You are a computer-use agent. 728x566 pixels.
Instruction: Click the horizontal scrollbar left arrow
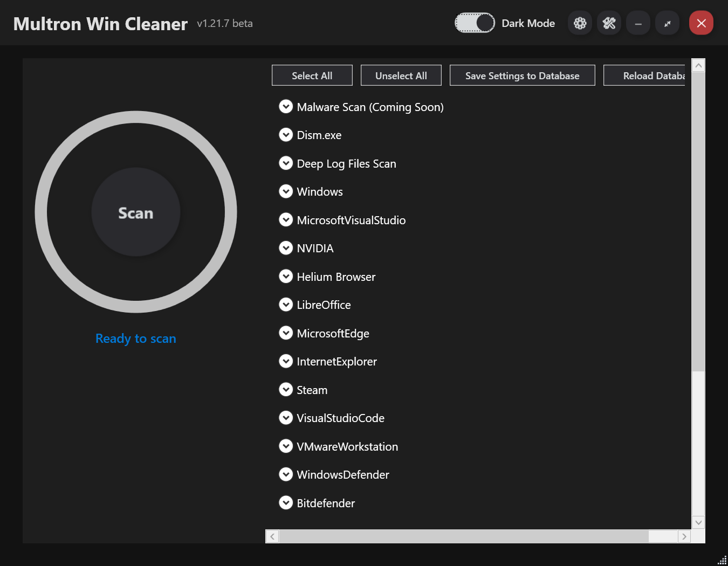(x=272, y=536)
